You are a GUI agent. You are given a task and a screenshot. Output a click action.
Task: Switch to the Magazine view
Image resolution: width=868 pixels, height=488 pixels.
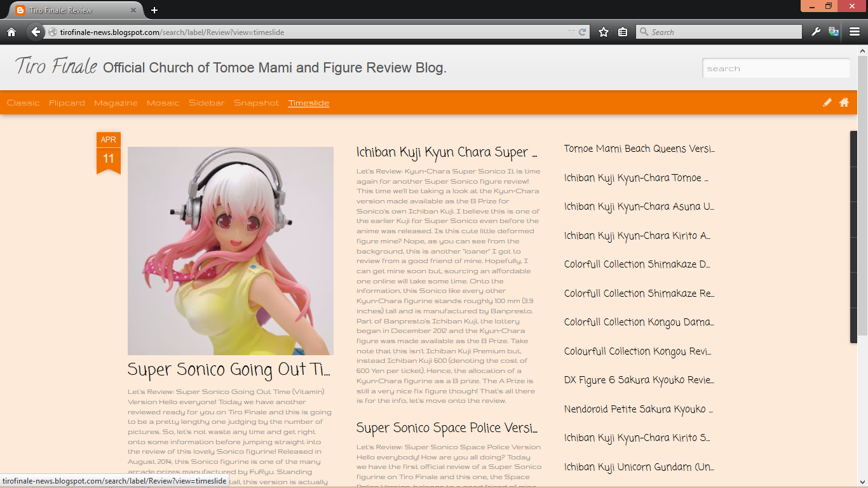pyautogui.click(x=116, y=103)
